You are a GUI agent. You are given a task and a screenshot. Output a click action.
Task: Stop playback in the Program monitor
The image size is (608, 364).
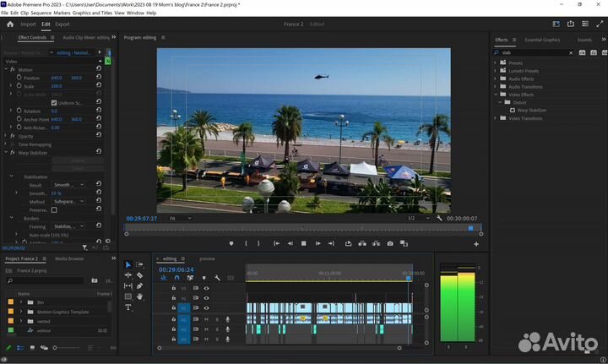tap(304, 243)
